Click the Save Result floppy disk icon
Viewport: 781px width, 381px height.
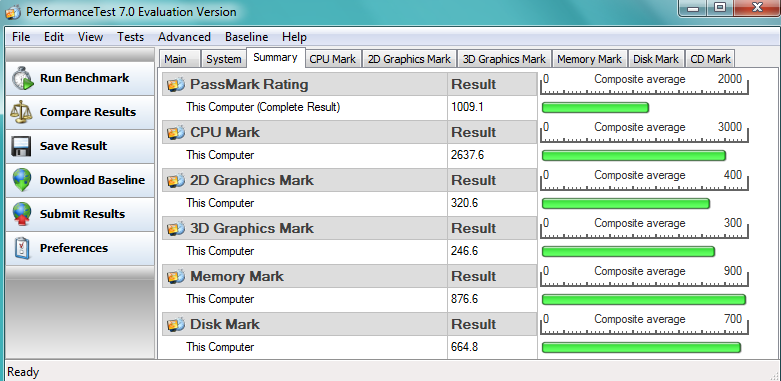(x=22, y=146)
